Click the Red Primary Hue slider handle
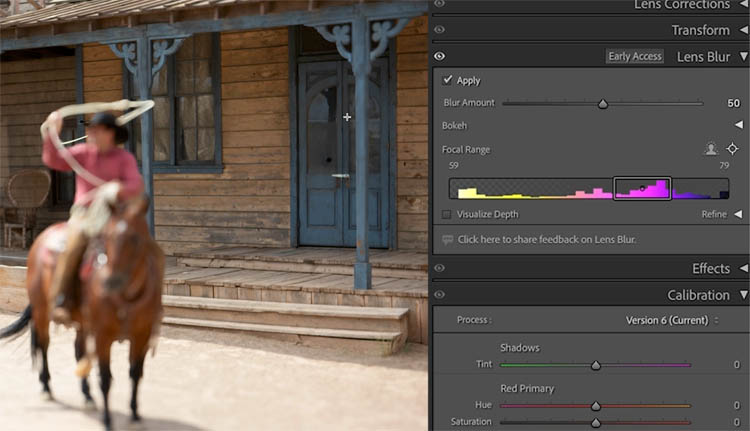Image resolution: width=750 pixels, height=431 pixels. click(x=596, y=406)
